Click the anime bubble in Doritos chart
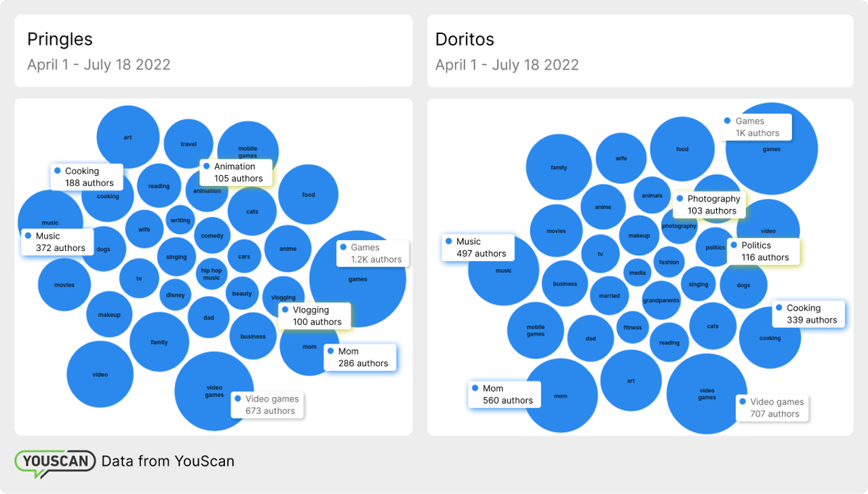Viewport: 868px width, 494px height. (603, 207)
